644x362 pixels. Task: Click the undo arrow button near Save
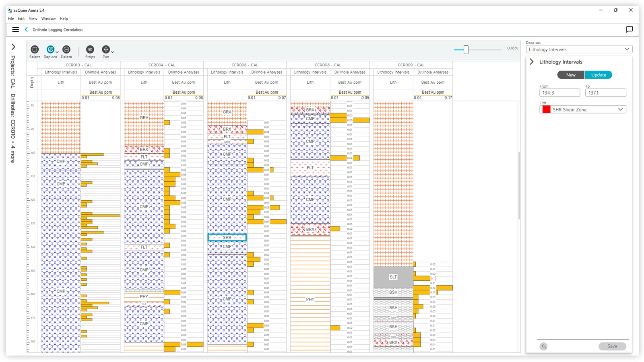(543, 346)
